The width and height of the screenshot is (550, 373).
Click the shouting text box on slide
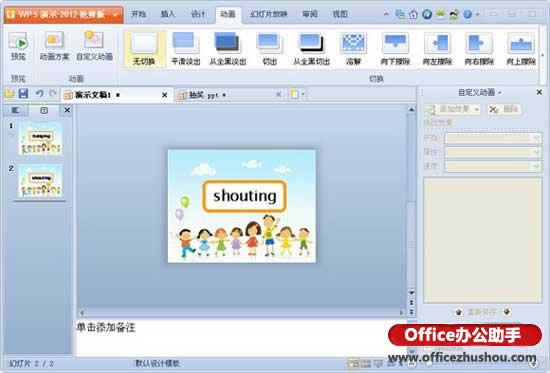click(x=244, y=196)
